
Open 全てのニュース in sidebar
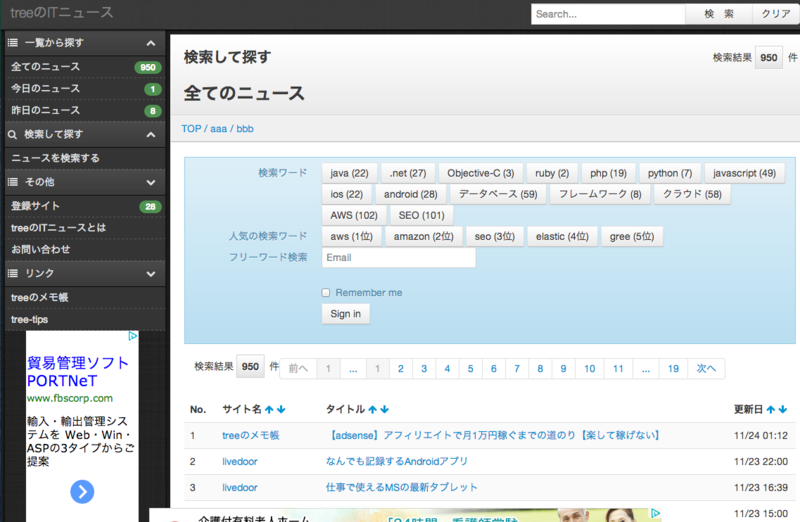coord(85,67)
